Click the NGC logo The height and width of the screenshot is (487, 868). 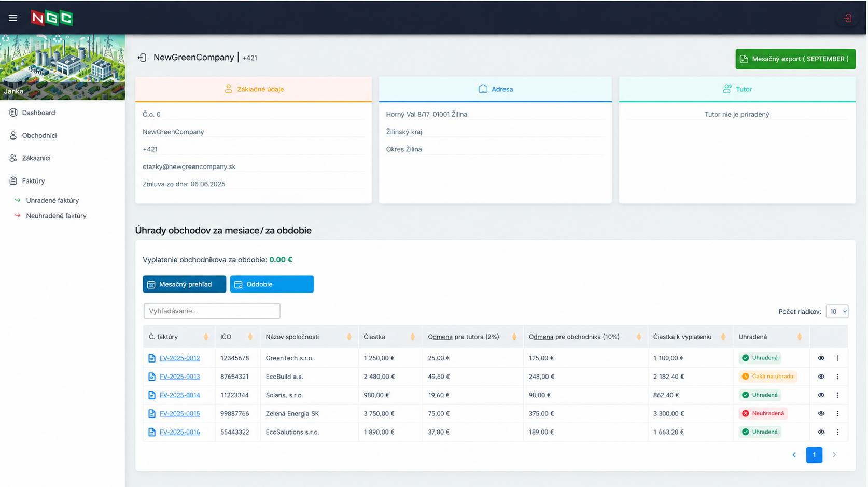click(52, 18)
